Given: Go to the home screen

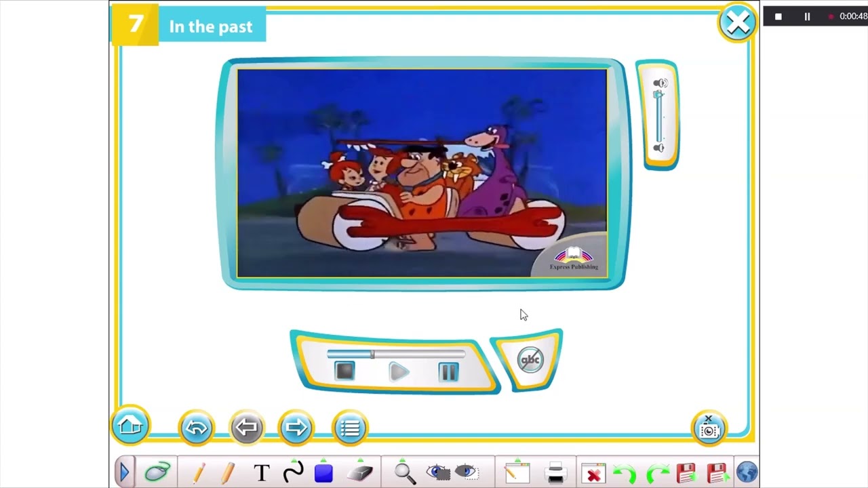Looking at the screenshot, I should tap(130, 426).
